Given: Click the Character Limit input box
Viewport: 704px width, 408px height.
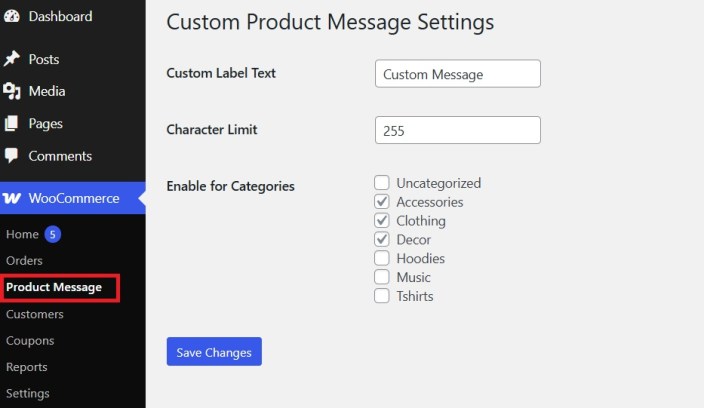Looking at the screenshot, I should 458,130.
